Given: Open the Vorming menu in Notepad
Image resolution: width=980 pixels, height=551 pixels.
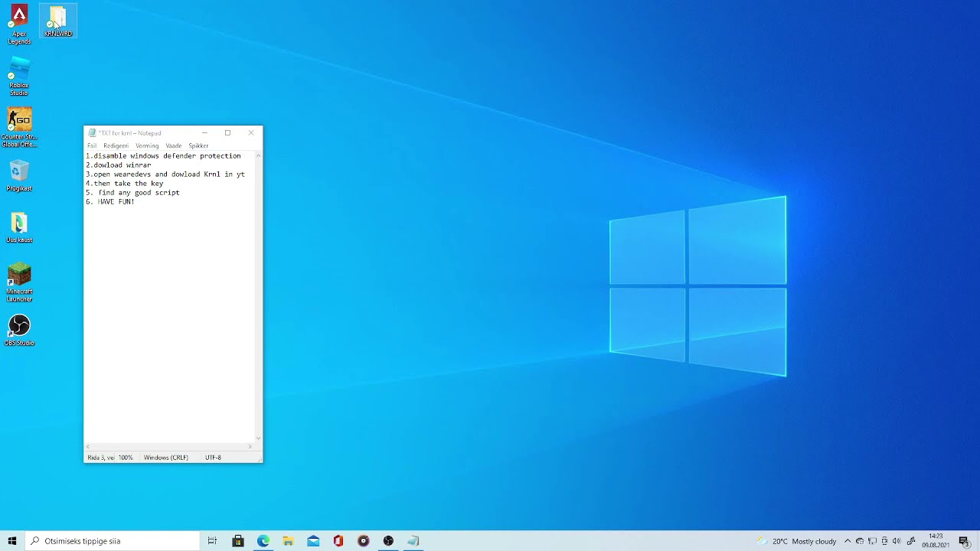Looking at the screenshot, I should 147,145.
